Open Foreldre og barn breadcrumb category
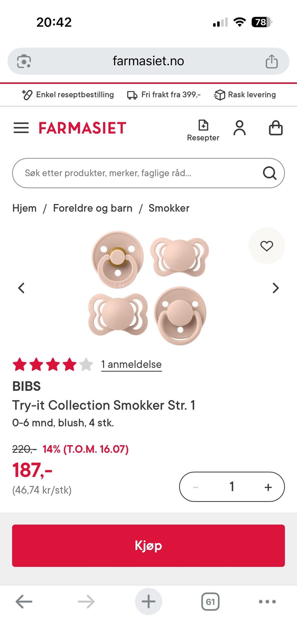This screenshot has width=297, height=644. 93,208
